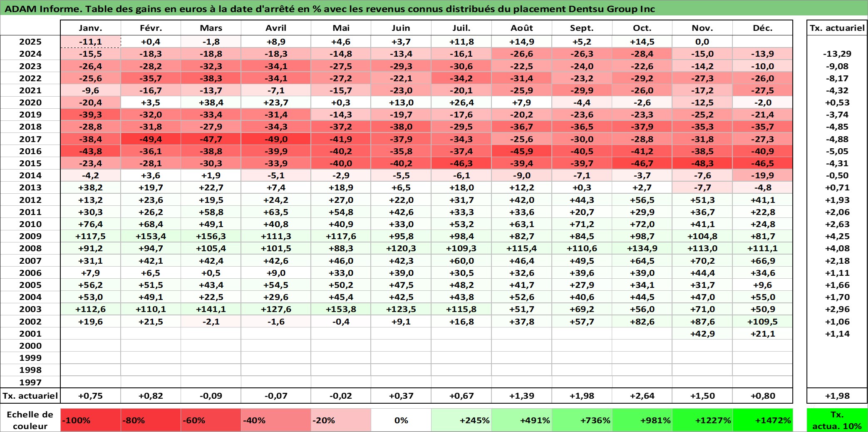This screenshot has width=868, height=432.
Task: Click the 'Janv.' column header
Action: [90, 28]
